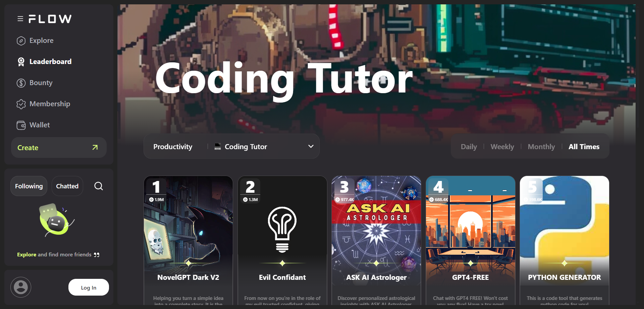Click the Wallet icon in sidebar
Image resolution: width=644 pixels, height=309 pixels.
point(21,125)
